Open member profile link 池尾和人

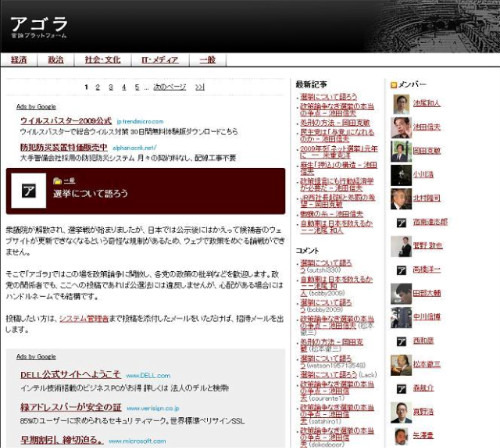pyautogui.click(x=427, y=103)
